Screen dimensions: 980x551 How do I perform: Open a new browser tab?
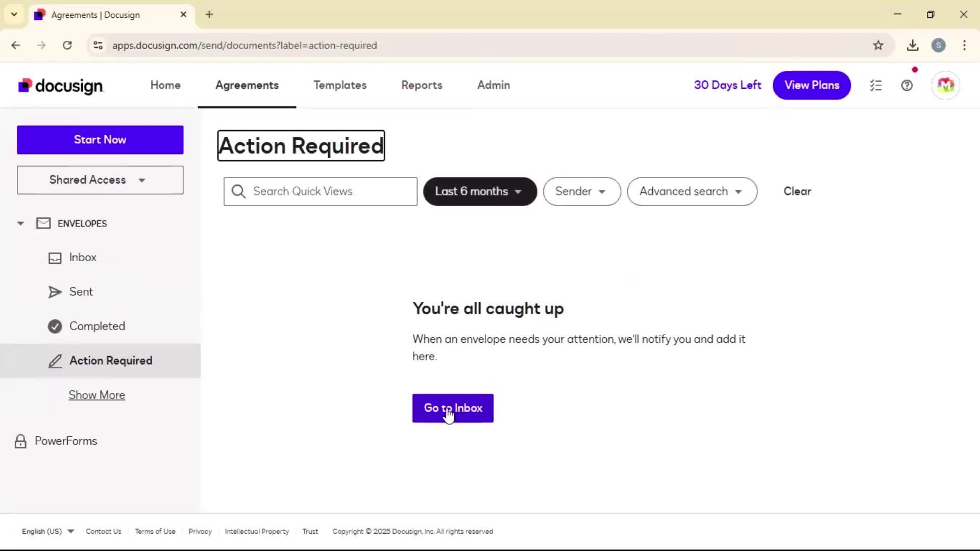(209, 15)
